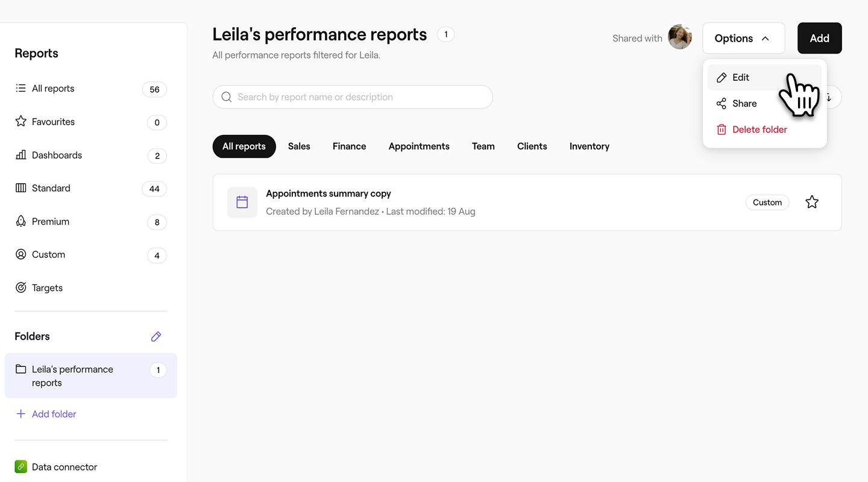The height and width of the screenshot is (482, 868).
Task: Select Share in the Options menu
Action: [x=744, y=104]
